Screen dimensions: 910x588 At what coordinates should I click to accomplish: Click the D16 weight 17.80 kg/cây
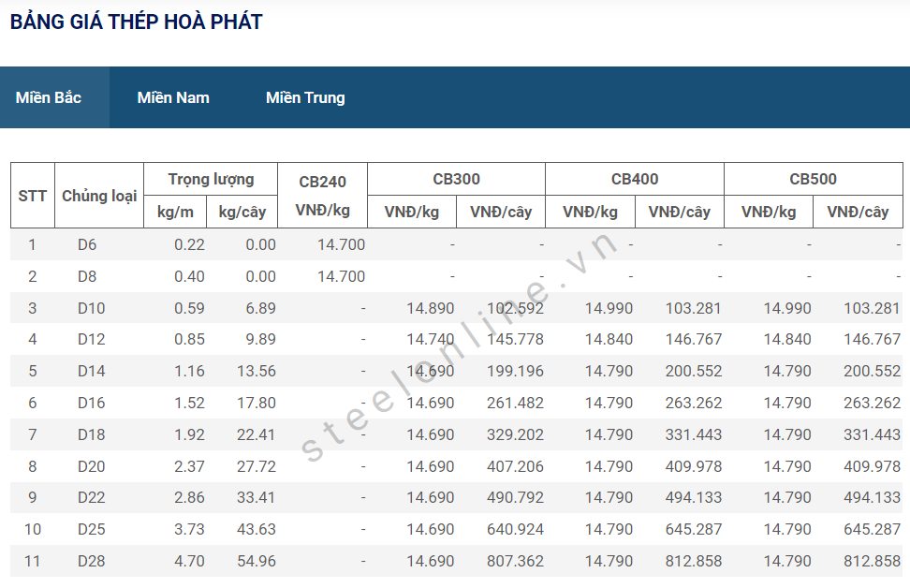257,403
